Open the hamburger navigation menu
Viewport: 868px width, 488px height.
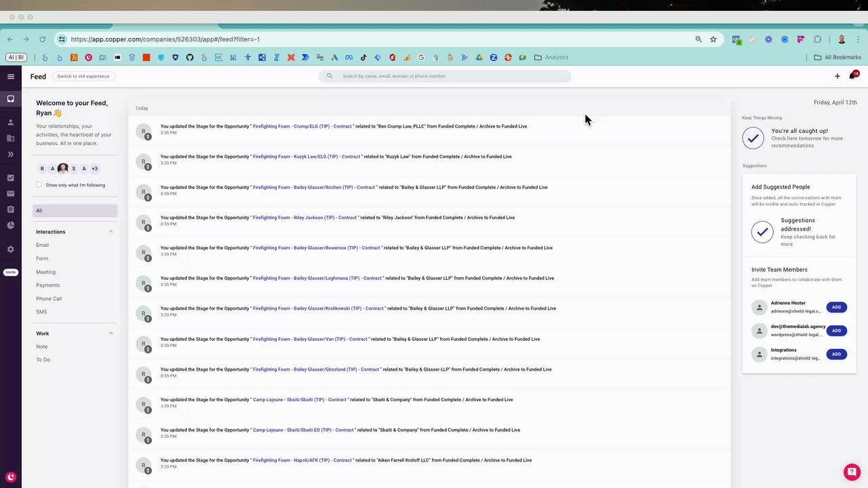[10, 77]
